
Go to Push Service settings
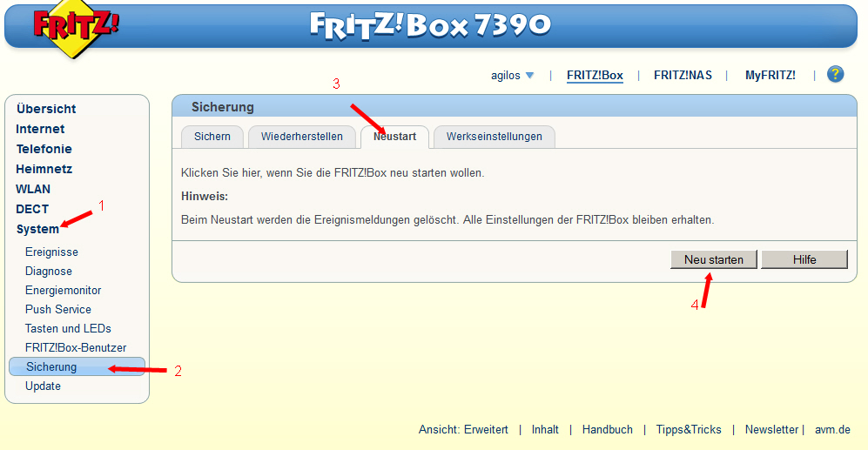coord(58,309)
